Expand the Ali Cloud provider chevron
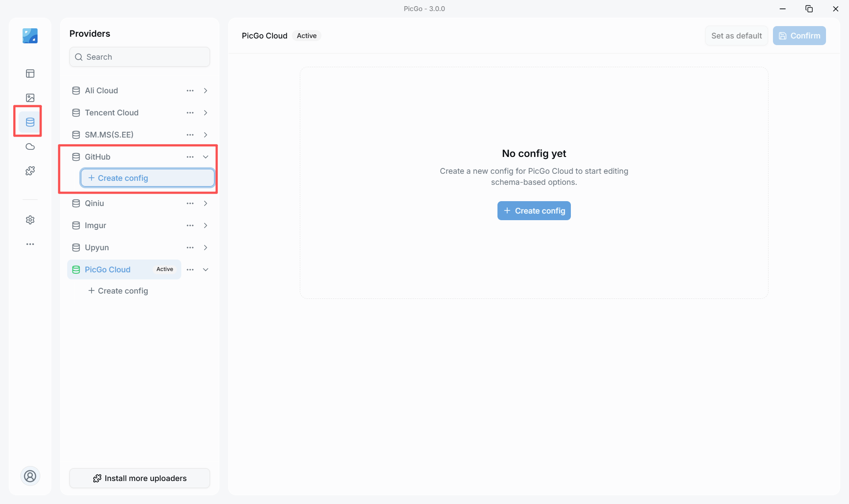Screen dimensions: 849x504 click(206, 91)
